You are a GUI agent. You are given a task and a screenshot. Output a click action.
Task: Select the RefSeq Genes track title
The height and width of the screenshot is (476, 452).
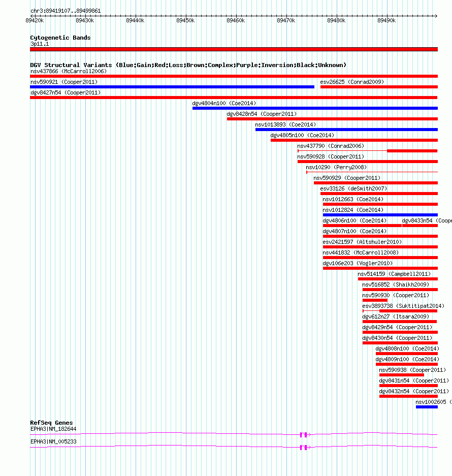(x=52, y=423)
